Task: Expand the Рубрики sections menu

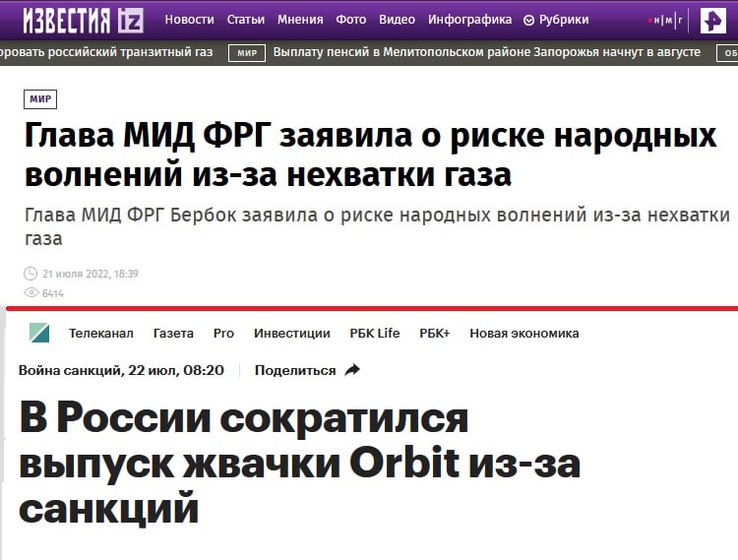Action: pyautogui.click(x=556, y=20)
